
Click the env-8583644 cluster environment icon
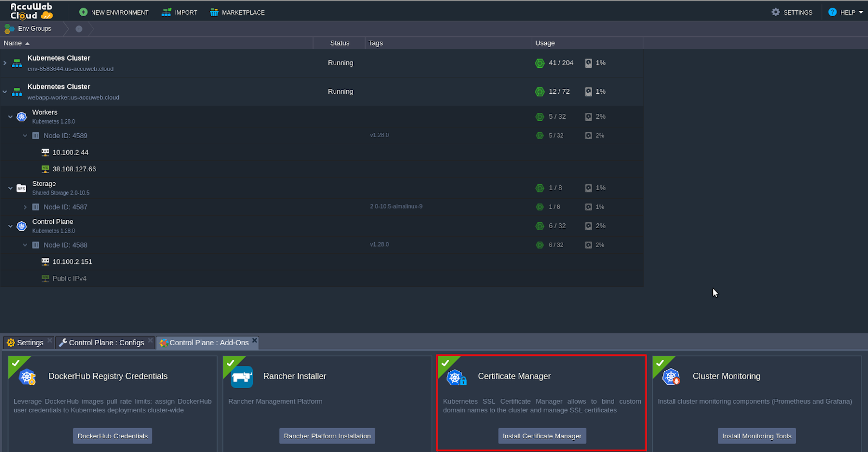pos(17,63)
